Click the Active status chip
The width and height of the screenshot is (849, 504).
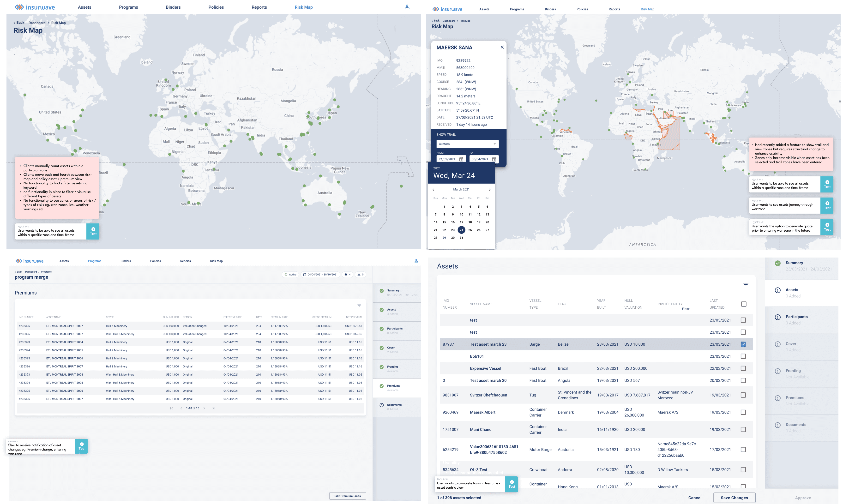[290, 274]
